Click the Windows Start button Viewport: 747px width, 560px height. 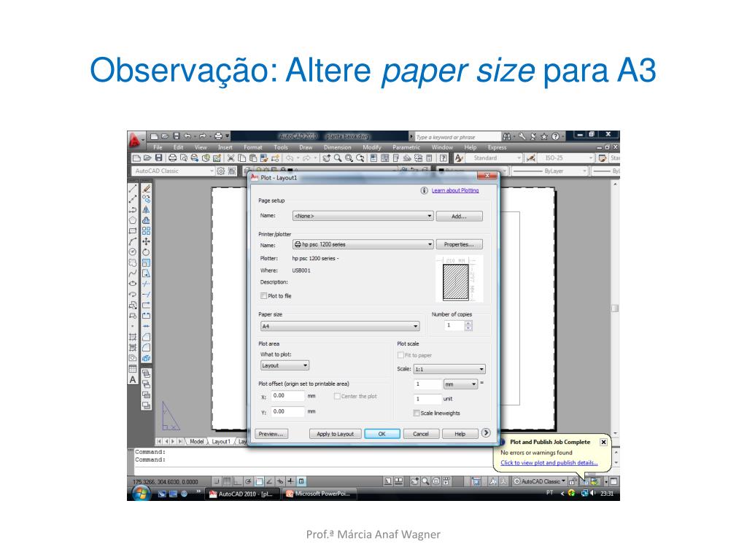pos(141,494)
